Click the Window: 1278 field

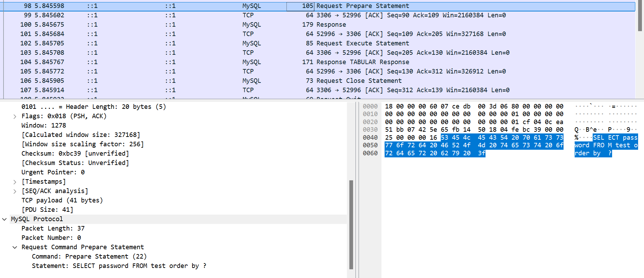tap(43, 125)
